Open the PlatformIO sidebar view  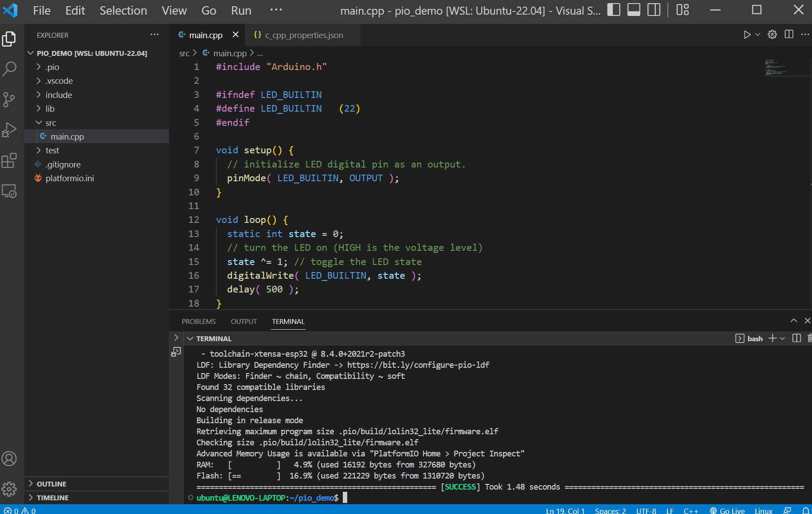tap(9, 191)
